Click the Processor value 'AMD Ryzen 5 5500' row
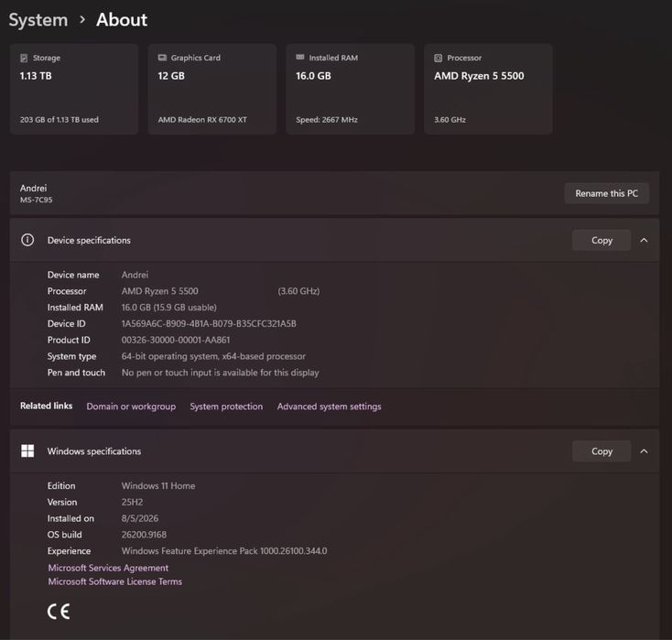Viewport: 672px width, 640px height. click(160, 291)
